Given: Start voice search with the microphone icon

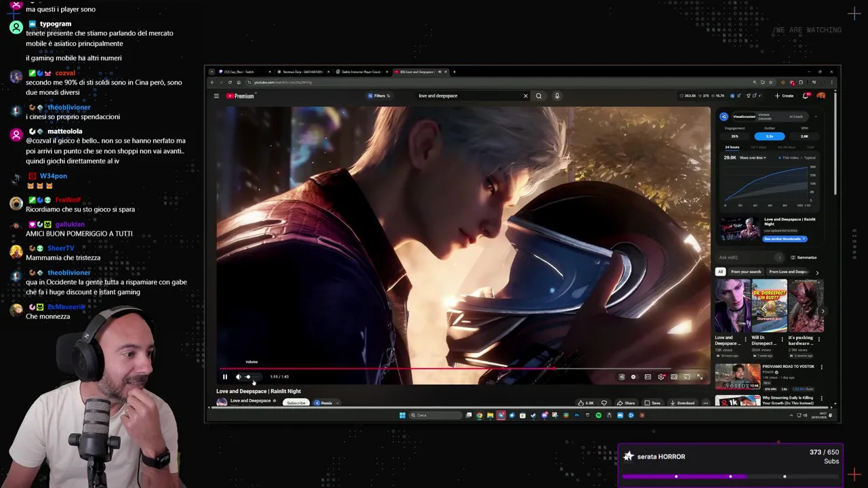Looking at the screenshot, I should click(x=557, y=96).
